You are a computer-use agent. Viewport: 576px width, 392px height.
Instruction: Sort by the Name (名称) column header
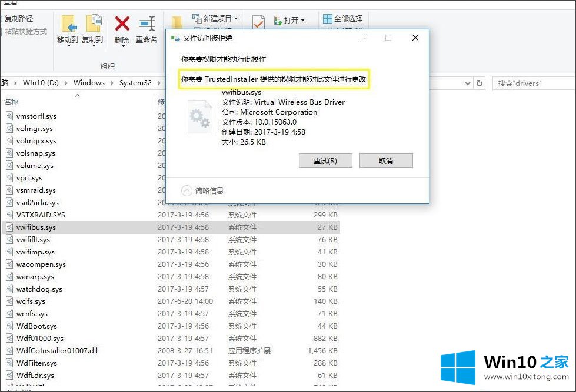[11, 102]
